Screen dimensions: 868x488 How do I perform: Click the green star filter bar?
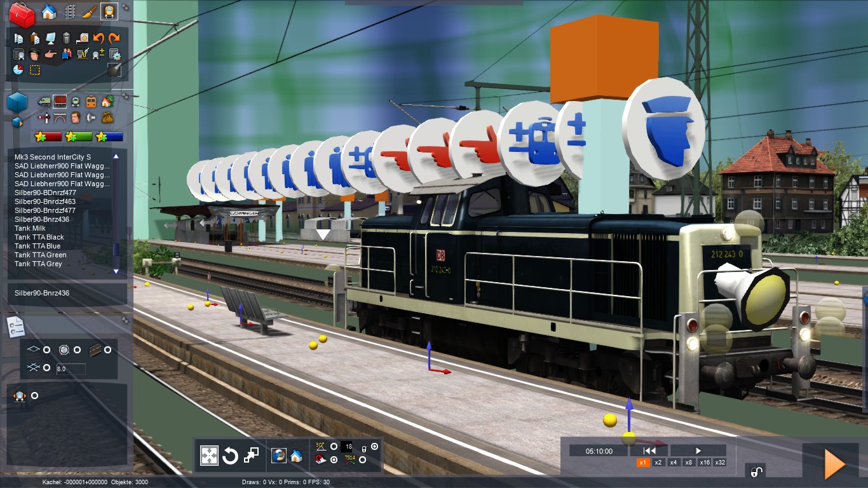[x=79, y=137]
